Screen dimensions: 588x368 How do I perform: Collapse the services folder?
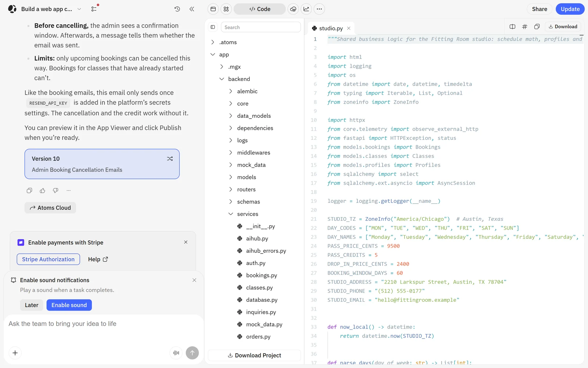[231, 214]
